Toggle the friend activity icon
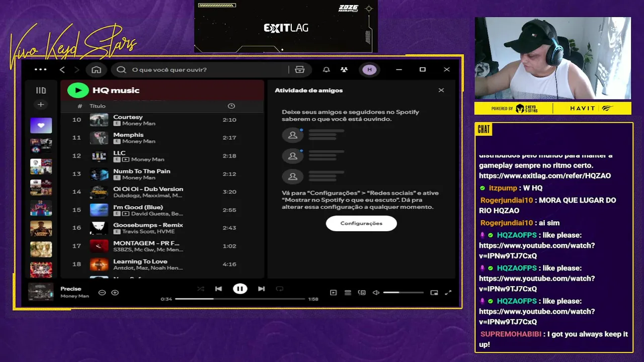Viewport: 644px width, 362px height. pos(344,70)
